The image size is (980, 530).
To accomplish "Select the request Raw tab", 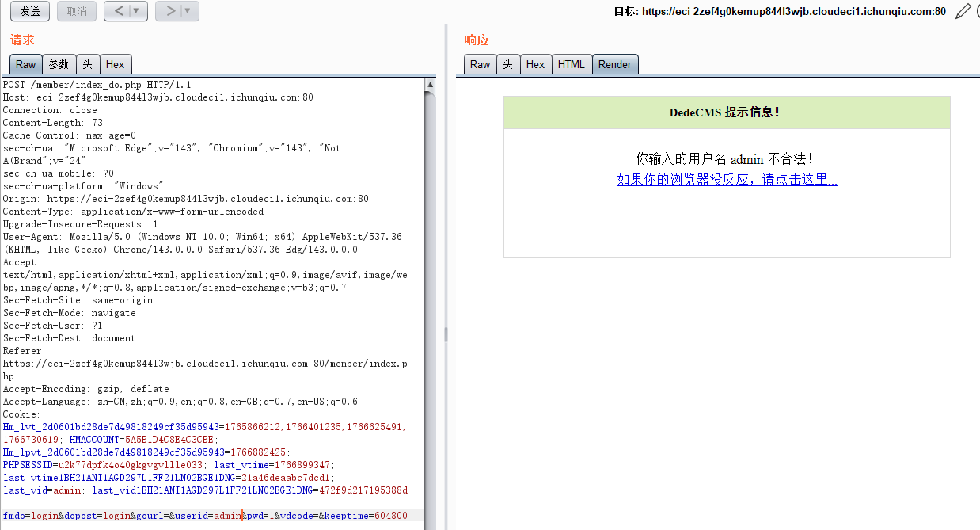I will (x=25, y=65).
